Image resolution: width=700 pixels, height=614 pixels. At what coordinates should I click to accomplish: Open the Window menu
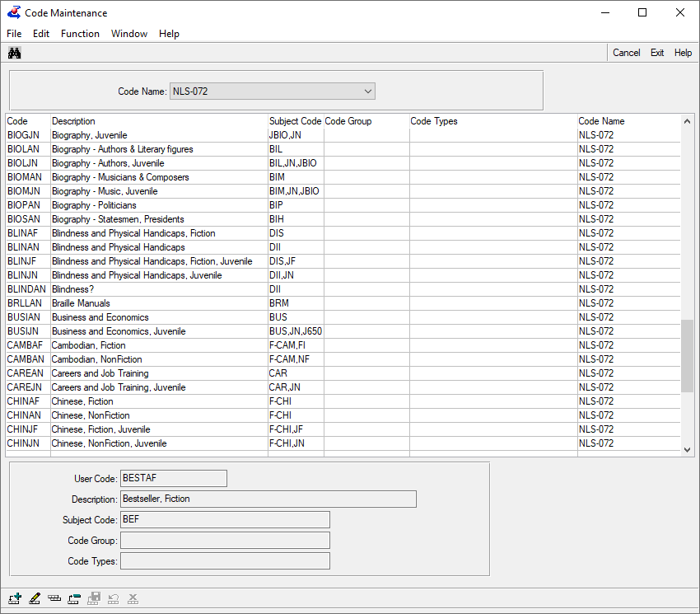tap(129, 34)
